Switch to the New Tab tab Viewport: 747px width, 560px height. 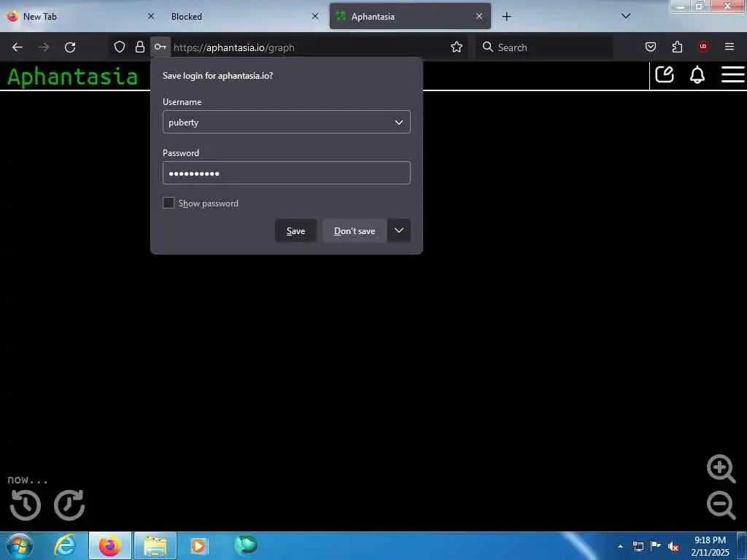point(81,17)
